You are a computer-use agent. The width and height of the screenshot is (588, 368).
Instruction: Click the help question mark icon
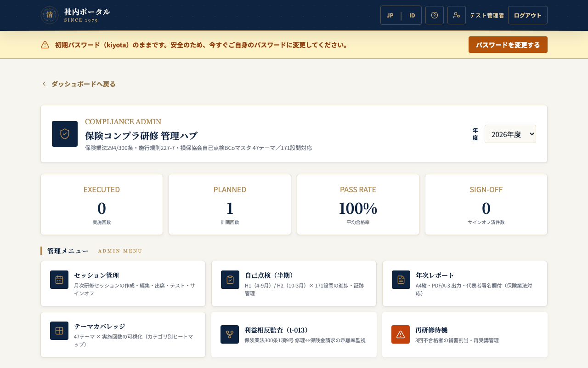435,15
